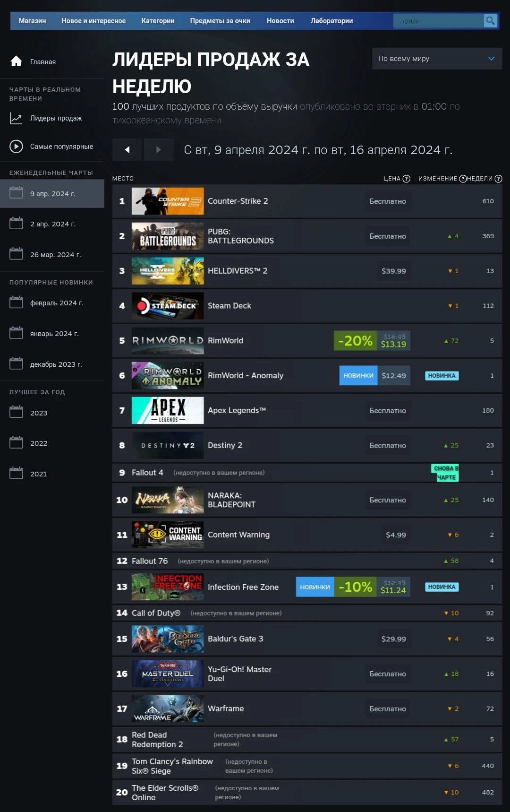This screenshot has width=510, height=812.
Task: Click the RimWorld -20% discount badge
Action: (x=355, y=341)
